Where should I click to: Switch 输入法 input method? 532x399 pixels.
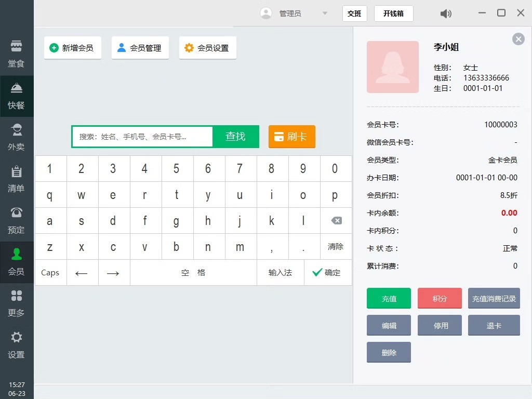point(280,273)
